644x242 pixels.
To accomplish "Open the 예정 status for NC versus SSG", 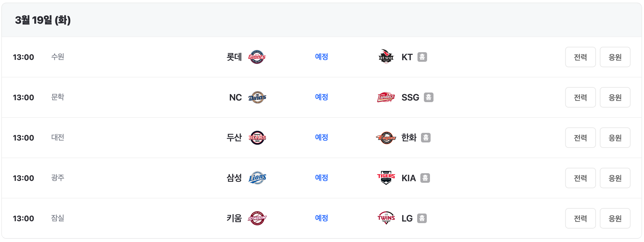I will [321, 97].
